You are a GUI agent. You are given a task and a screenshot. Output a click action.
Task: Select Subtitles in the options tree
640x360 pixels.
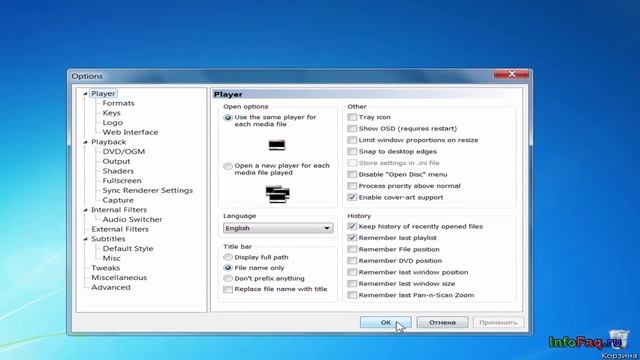[108, 239]
